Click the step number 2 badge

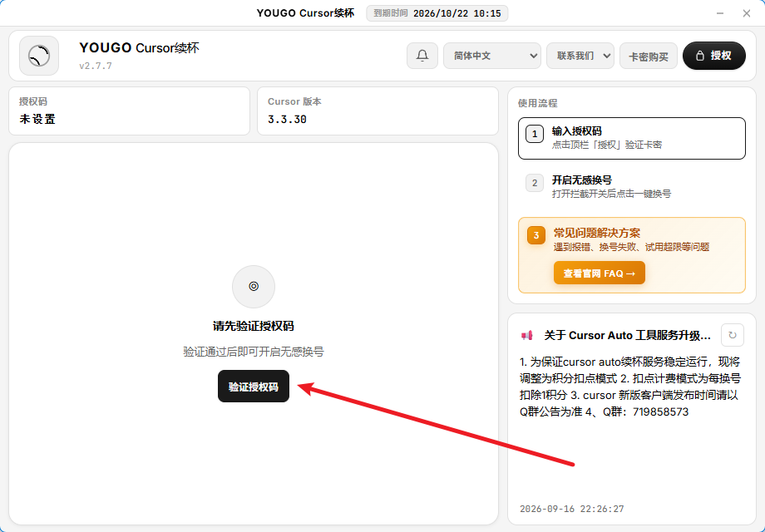pos(534,183)
